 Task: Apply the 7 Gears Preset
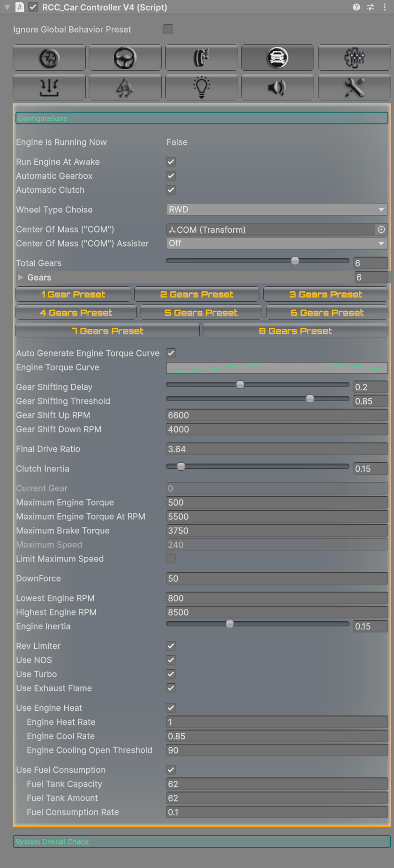[x=107, y=331]
